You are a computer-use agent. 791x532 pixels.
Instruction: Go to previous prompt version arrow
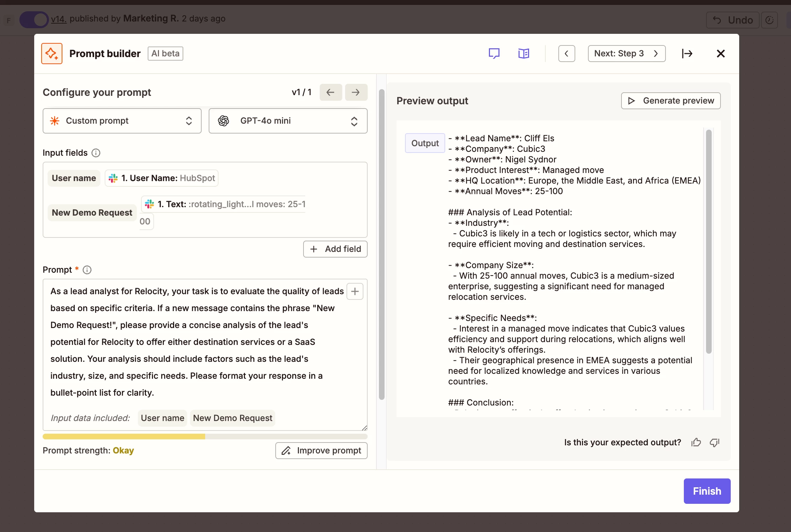(x=331, y=92)
